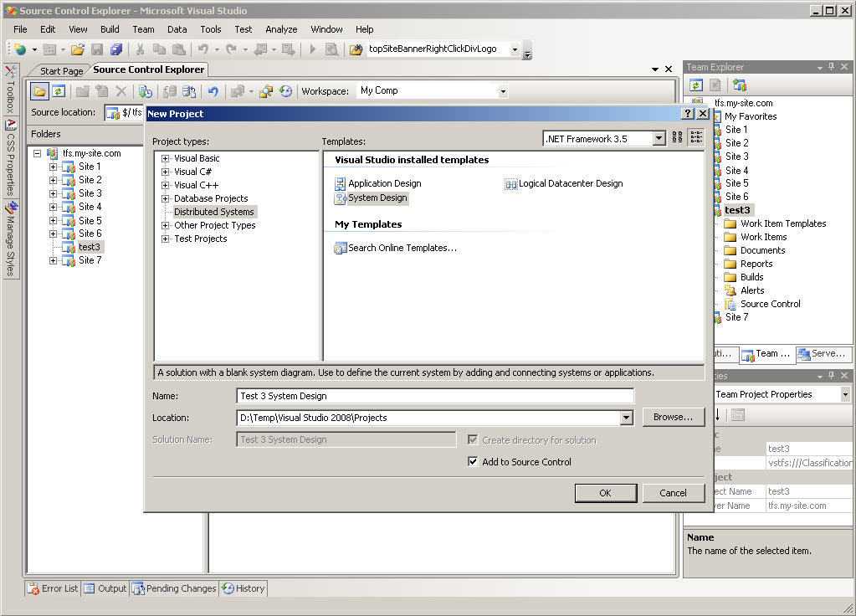The image size is (856, 616).
Task: Click the New Project toolbar icon
Action: (21, 49)
